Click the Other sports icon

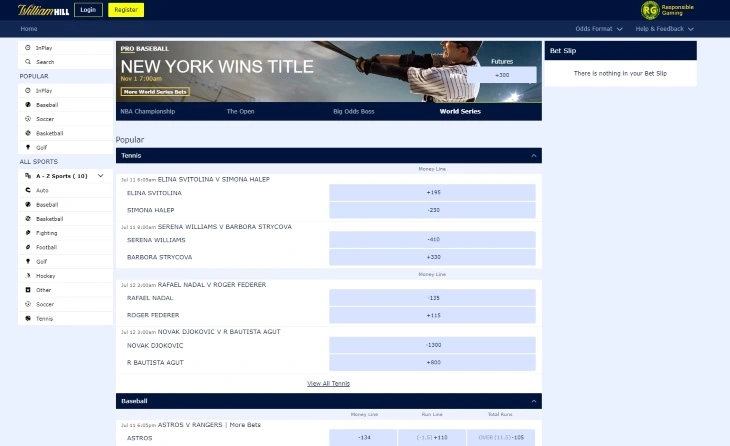coord(28,290)
